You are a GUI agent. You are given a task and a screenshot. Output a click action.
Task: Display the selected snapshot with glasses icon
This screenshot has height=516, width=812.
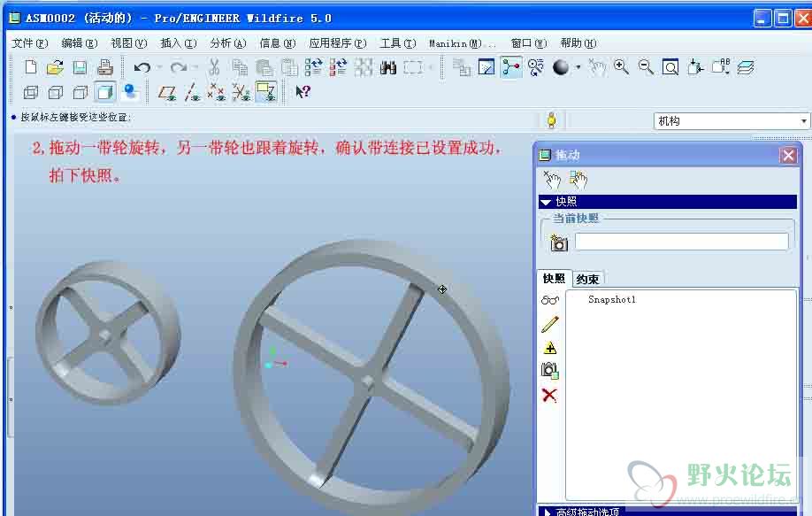pyautogui.click(x=550, y=300)
